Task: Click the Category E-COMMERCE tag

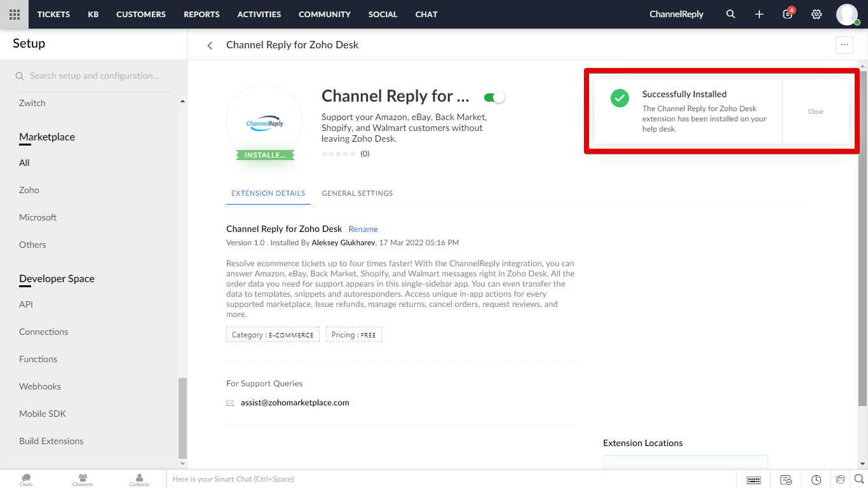Action: pyautogui.click(x=273, y=335)
